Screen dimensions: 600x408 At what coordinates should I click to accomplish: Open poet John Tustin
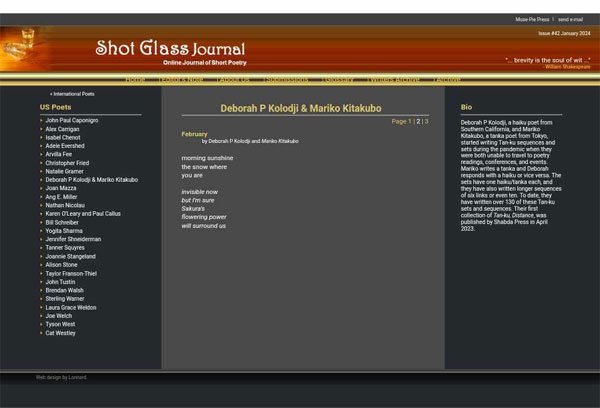[x=60, y=282]
